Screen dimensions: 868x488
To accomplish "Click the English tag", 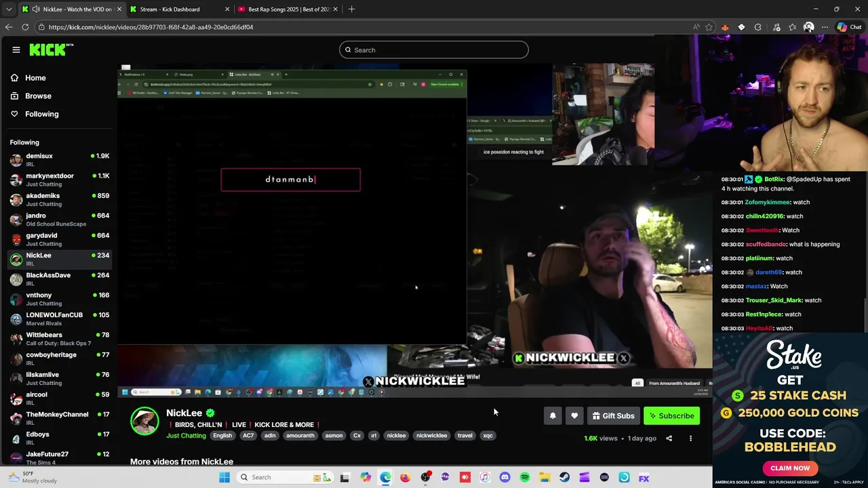I will (222, 436).
